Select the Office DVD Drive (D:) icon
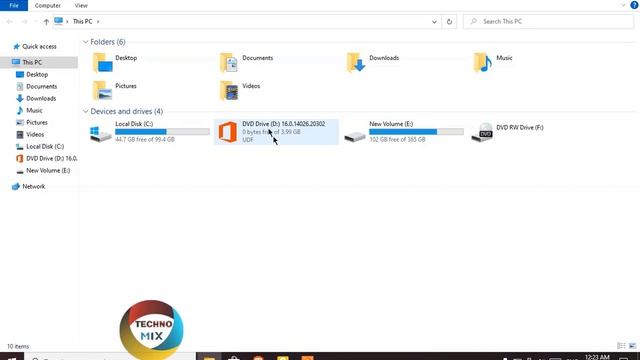 click(x=228, y=132)
